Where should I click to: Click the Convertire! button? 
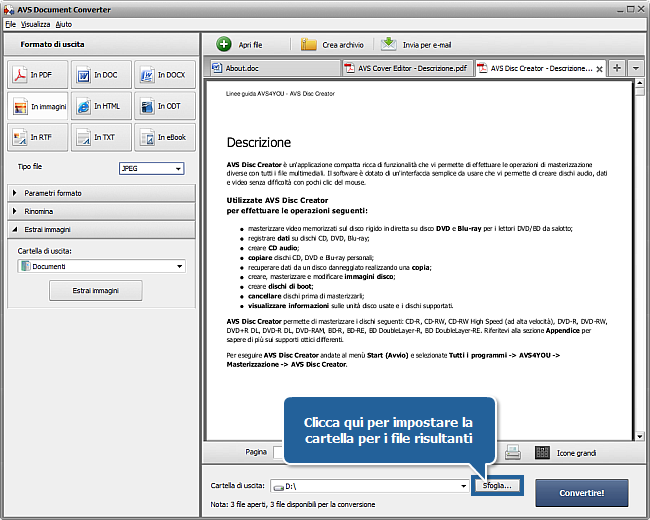click(582, 493)
